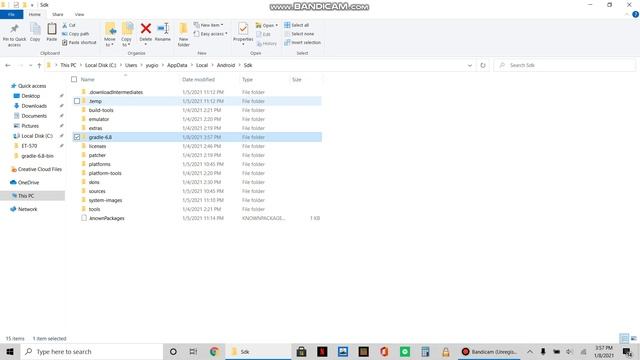Viewport: 640px width, 360px height.
Task: Click Copy path in Clipboard group
Action: (76, 34)
